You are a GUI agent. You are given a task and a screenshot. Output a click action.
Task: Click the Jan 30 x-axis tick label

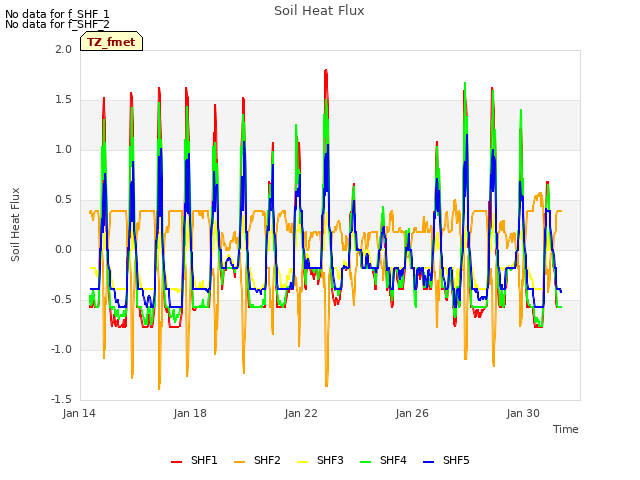coord(523,413)
